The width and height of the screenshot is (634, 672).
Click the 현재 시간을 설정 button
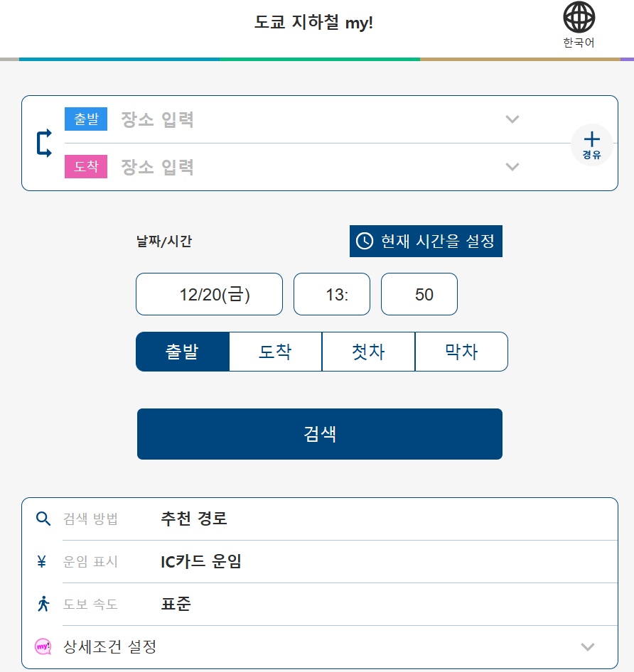click(426, 241)
